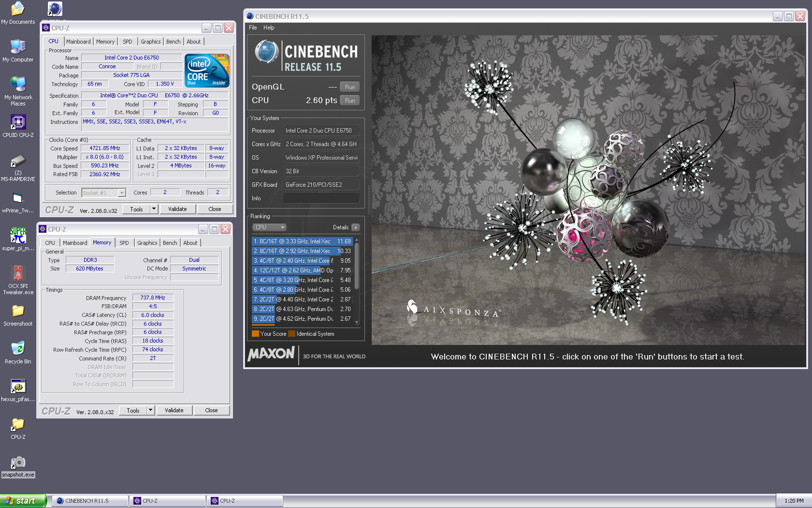812x508 pixels.
Task: Select ranking row 8 Pentium 2.70
Action: 302,309
